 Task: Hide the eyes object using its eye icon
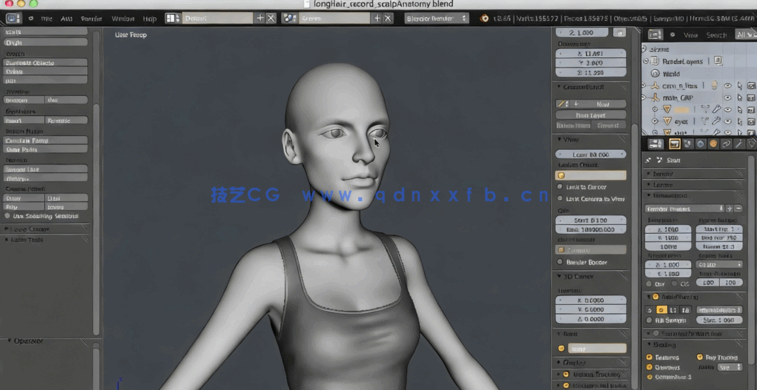tap(728, 122)
